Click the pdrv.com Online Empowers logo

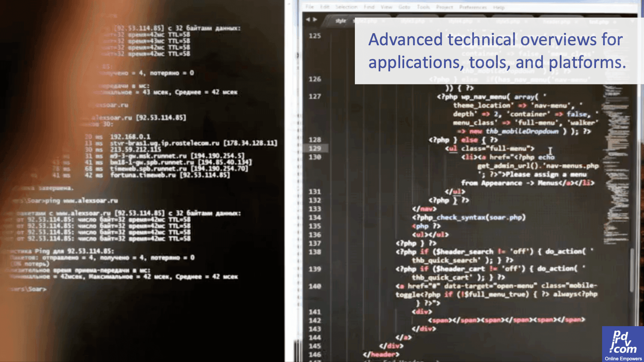623,344
